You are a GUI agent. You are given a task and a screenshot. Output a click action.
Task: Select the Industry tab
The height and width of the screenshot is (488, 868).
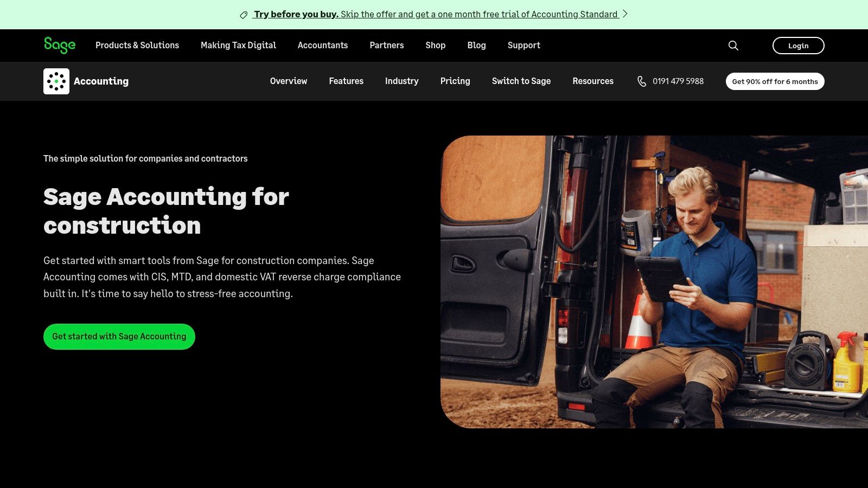coord(402,81)
